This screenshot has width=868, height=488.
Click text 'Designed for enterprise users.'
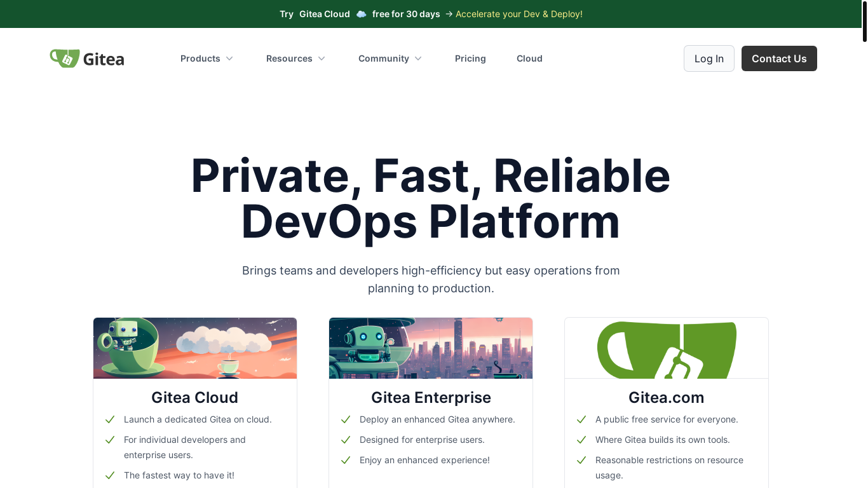coord(422,440)
